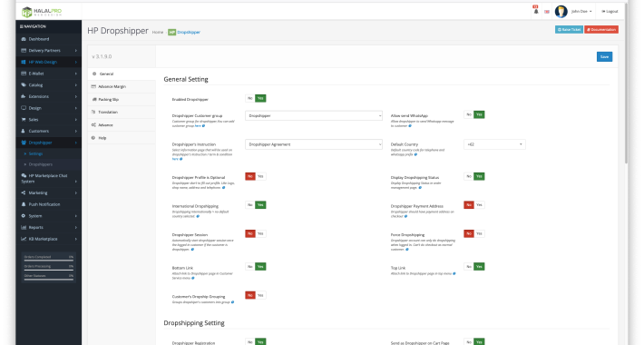Open Dropshipper Customer group dropdown

[314, 116]
